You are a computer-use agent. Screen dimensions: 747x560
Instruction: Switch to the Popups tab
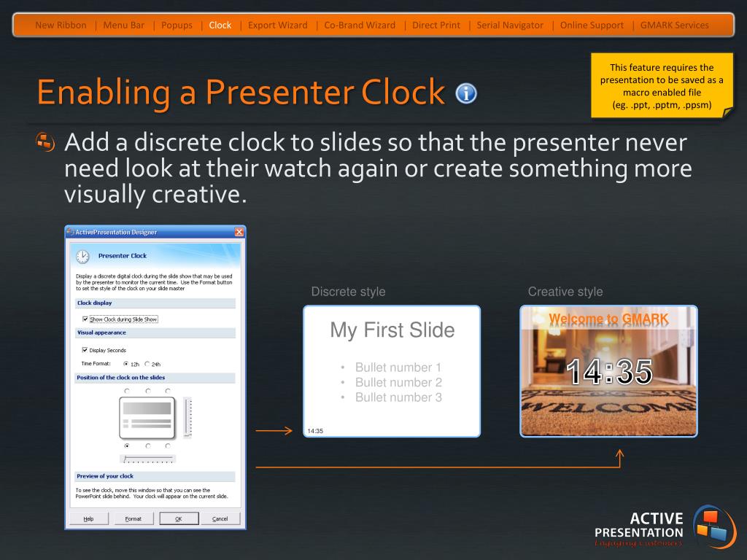click(x=177, y=26)
